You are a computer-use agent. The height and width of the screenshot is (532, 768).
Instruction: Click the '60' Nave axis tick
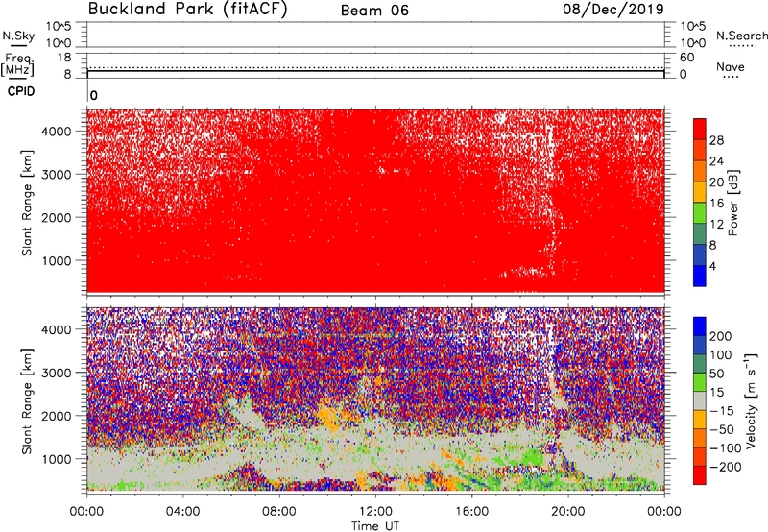coord(686,58)
